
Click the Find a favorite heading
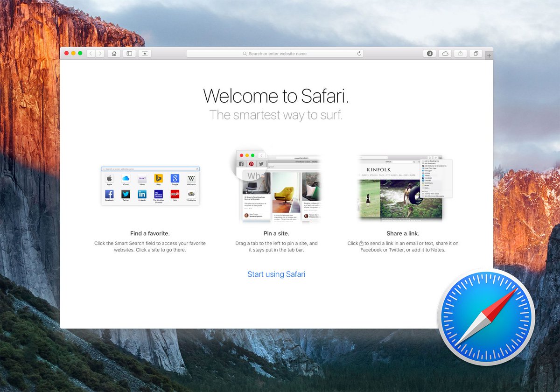click(x=150, y=233)
